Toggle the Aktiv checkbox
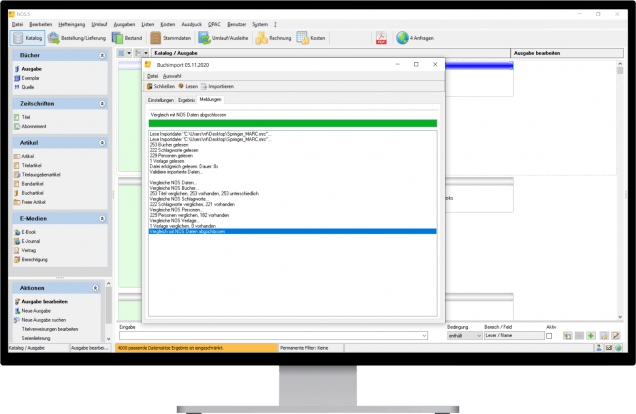The height and width of the screenshot is (414, 636). (549, 336)
